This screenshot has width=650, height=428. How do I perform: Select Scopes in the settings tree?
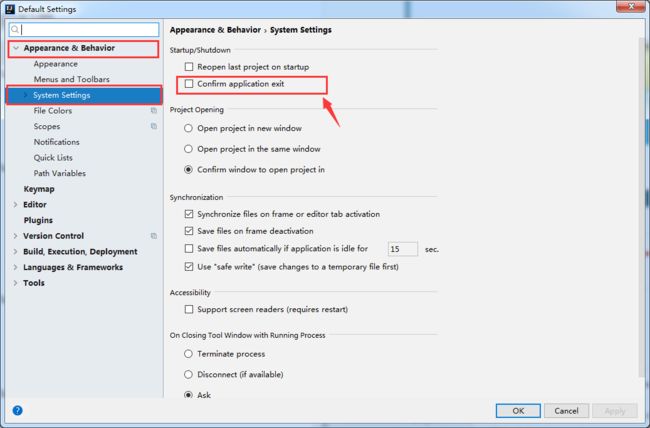tap(47, 126)
